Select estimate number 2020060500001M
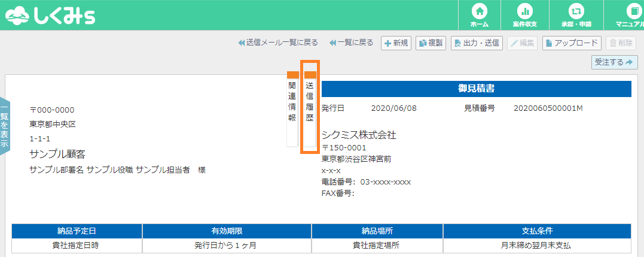 (548, 108)
